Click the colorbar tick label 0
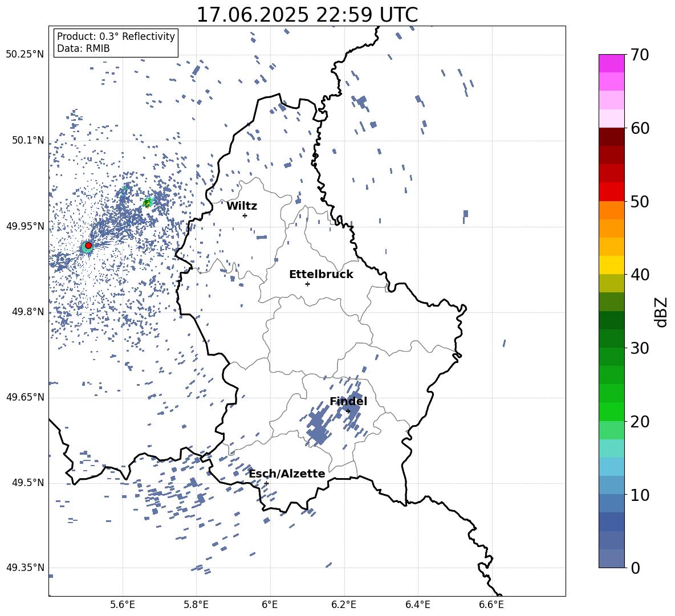The image size is (675, 616). (x=635, y=568)
